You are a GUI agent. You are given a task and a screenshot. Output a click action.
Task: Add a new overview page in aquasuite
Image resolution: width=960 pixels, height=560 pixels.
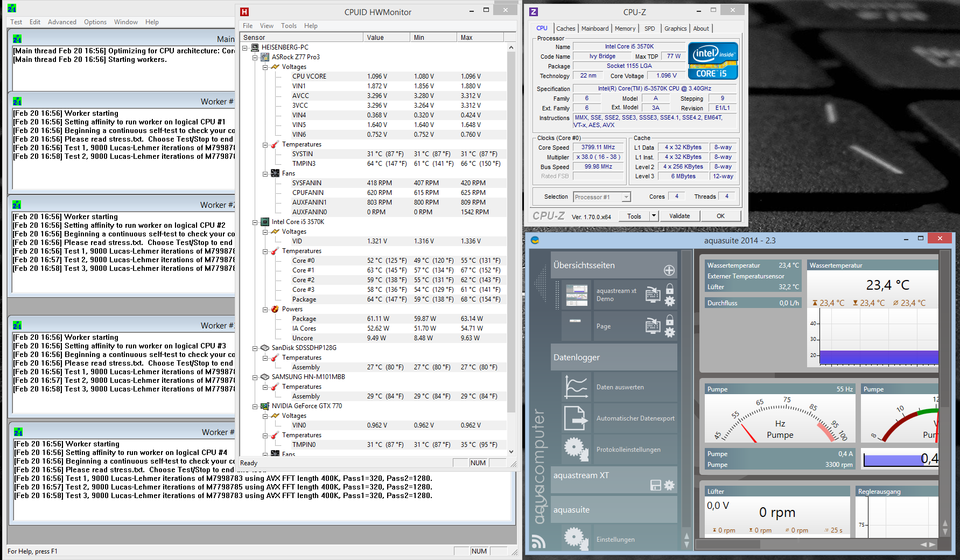point(669,270)
